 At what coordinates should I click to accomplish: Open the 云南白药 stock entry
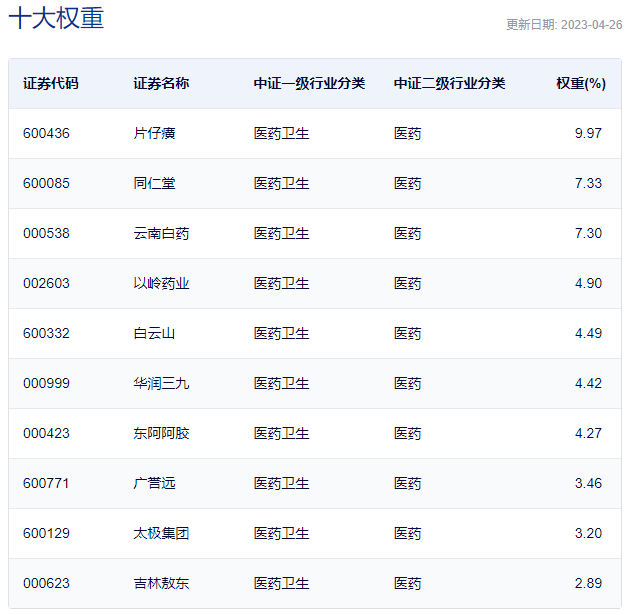161,233
